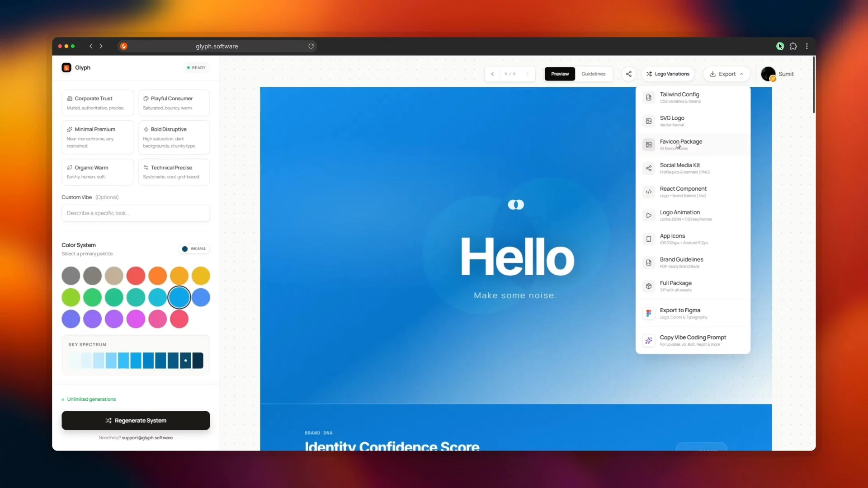Choose Favicon Package from the Export menu

[x=693, y=145]
